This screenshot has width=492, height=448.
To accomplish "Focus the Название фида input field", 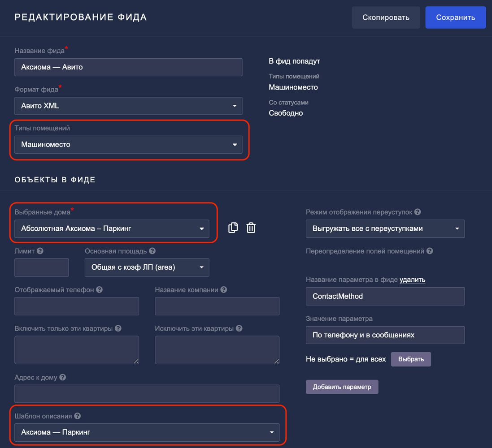I will click(x=128, y=67).
